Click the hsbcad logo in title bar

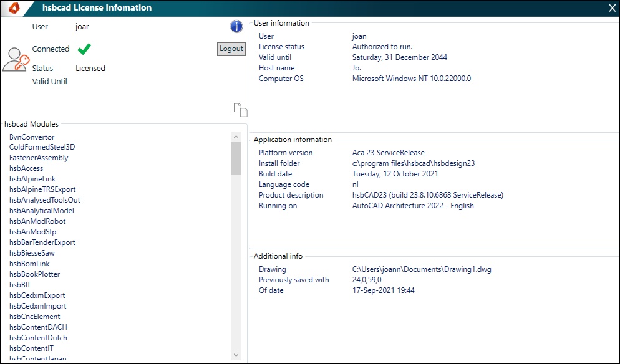coord(14,8)
